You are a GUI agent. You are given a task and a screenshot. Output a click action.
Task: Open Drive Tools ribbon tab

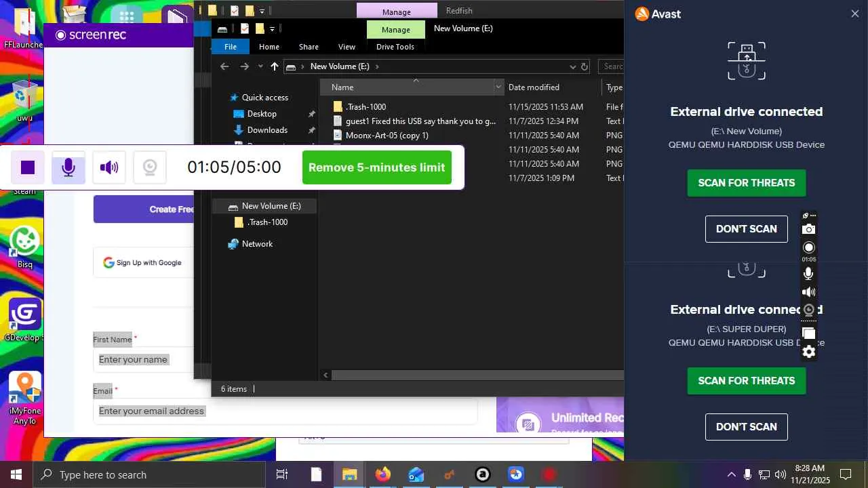[395, 47]
